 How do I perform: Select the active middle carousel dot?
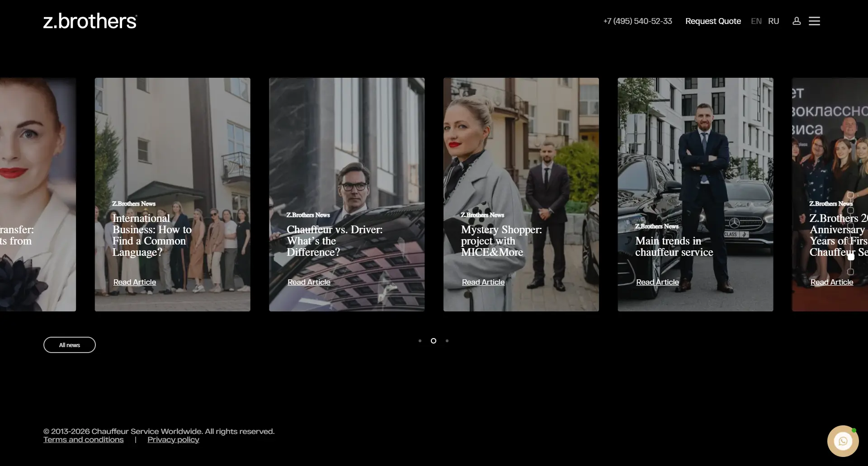coord(434,341)
